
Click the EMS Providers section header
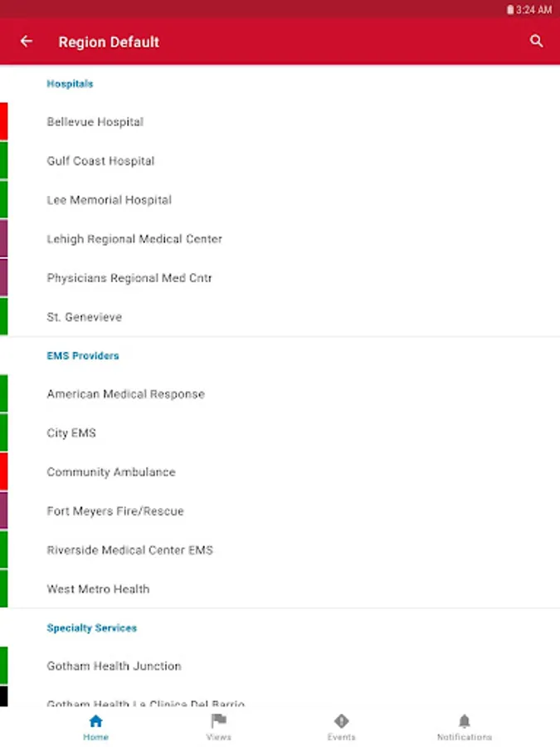(83, 356)
